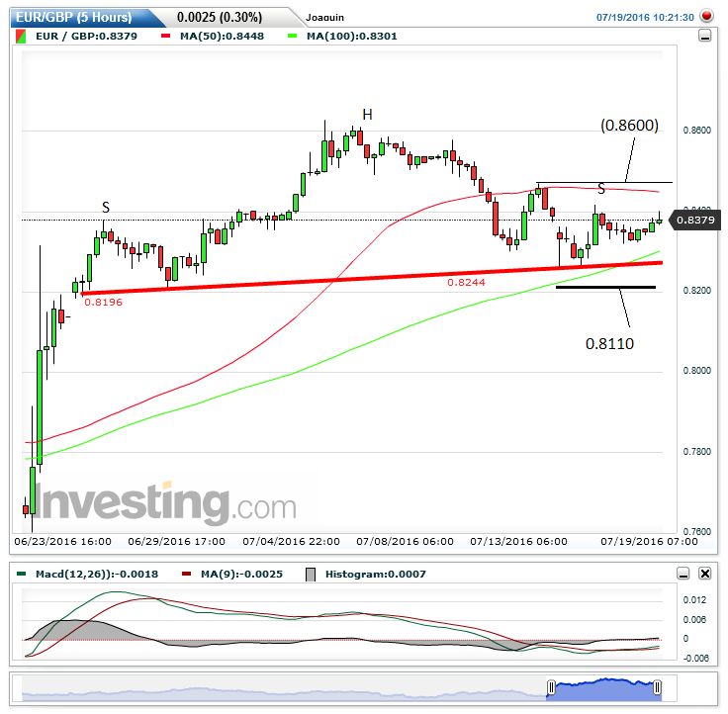Click the highlighted blue range in navigator
Image resolution: width=728 pixels, height=714 pixels.
click(603, 686)
